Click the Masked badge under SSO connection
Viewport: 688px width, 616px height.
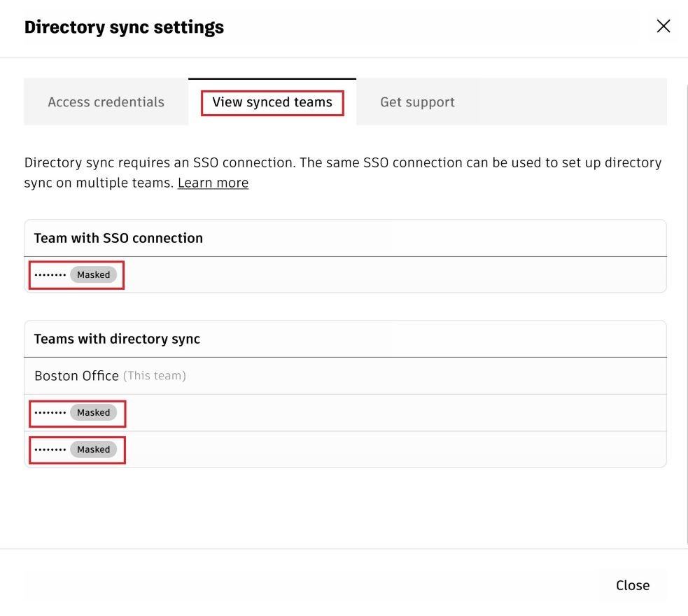pyautogui.click(x=93, y=275)
